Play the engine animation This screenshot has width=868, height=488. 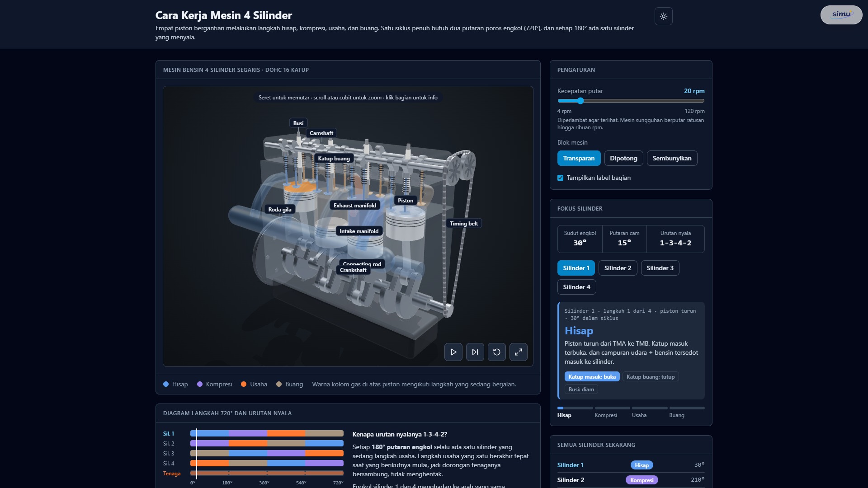(453, 352)
